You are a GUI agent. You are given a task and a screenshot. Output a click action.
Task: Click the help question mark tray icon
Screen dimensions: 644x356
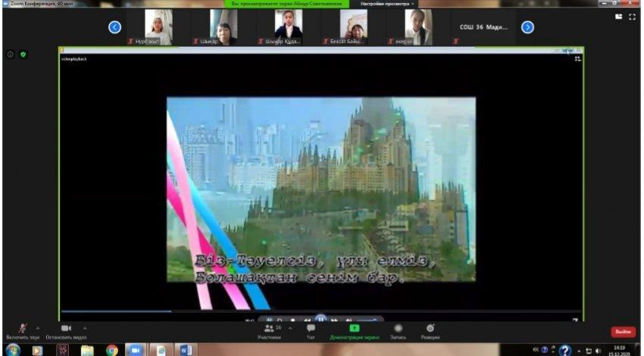point(565,350)
